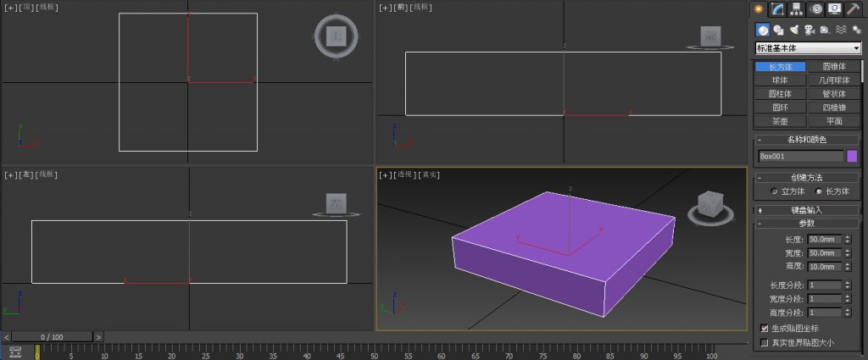868x360 pixels.
Task: Open the Motion panel tab
Action: 815,8
